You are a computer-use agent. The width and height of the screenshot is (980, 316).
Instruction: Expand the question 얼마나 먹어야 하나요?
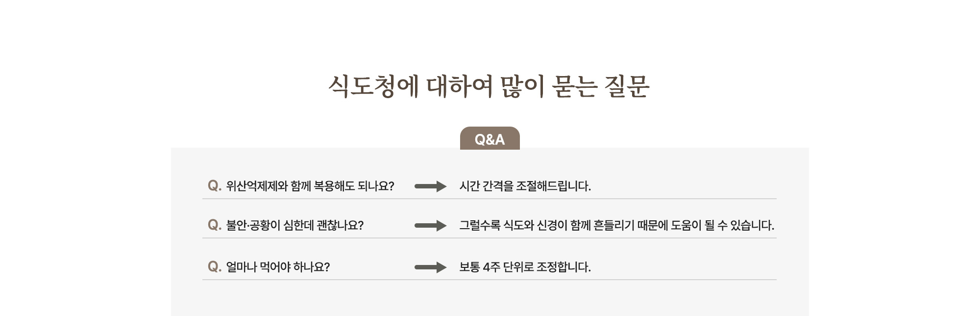[x=278, y=267]
